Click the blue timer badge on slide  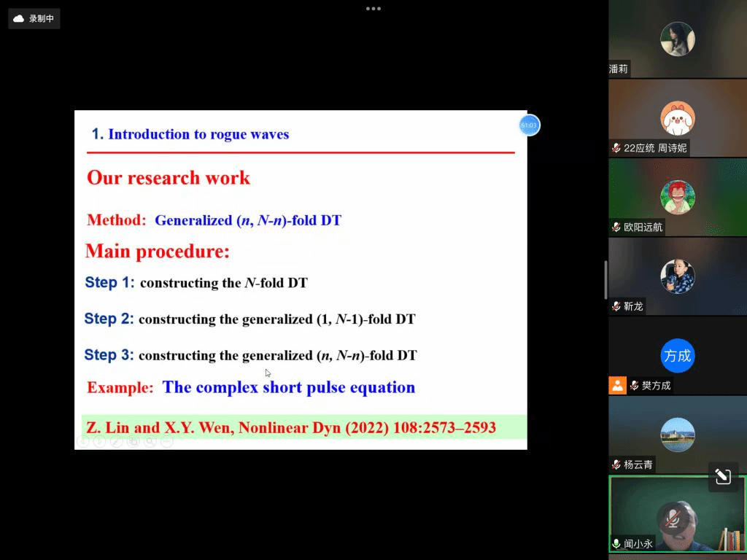529,125
